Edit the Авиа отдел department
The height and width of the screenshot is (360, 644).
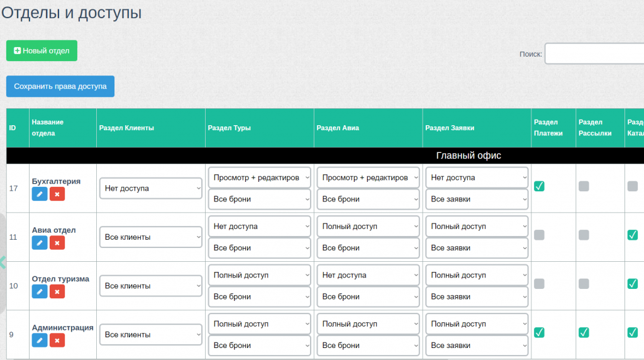(40, 243)
